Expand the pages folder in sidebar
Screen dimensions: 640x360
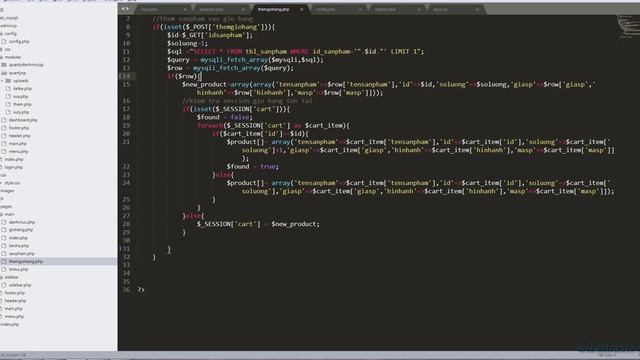point(6,207)
